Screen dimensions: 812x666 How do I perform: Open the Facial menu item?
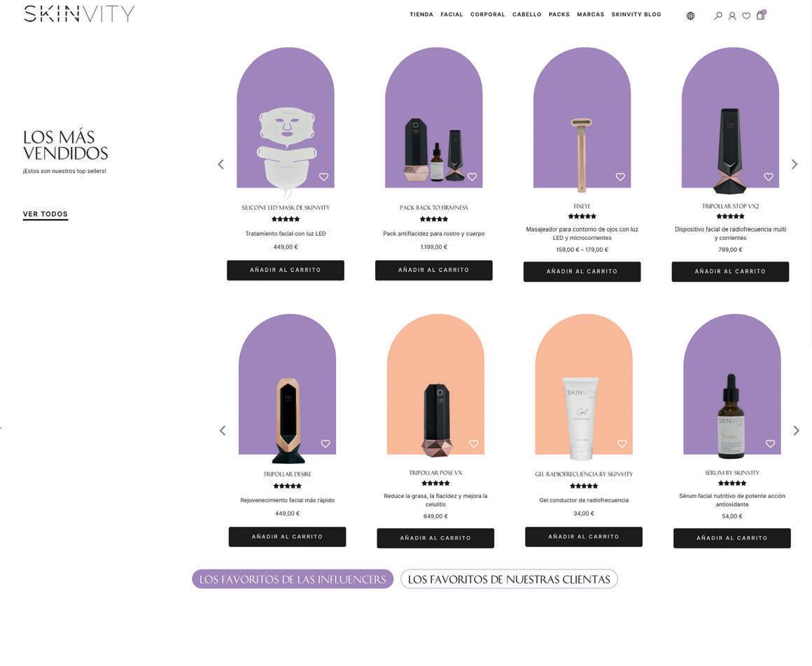(x=451, y=15)
